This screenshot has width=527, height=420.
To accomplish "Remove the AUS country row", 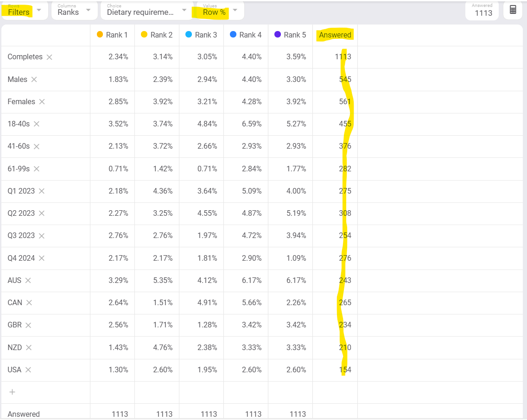I will pyautogui.click(x=27, y=280).
